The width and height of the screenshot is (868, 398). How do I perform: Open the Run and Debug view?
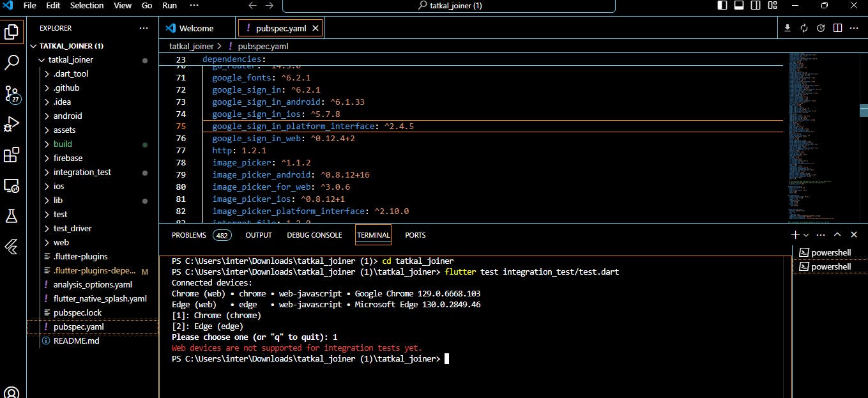click(11, 124)
